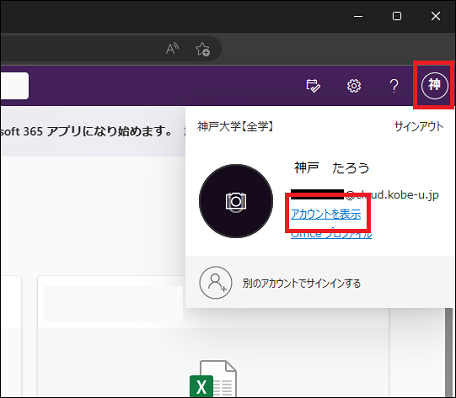Image resolution: width=456 pixels, height=398 pixels.
Task: Click the My Day calendar check icon
Action: 313,86
